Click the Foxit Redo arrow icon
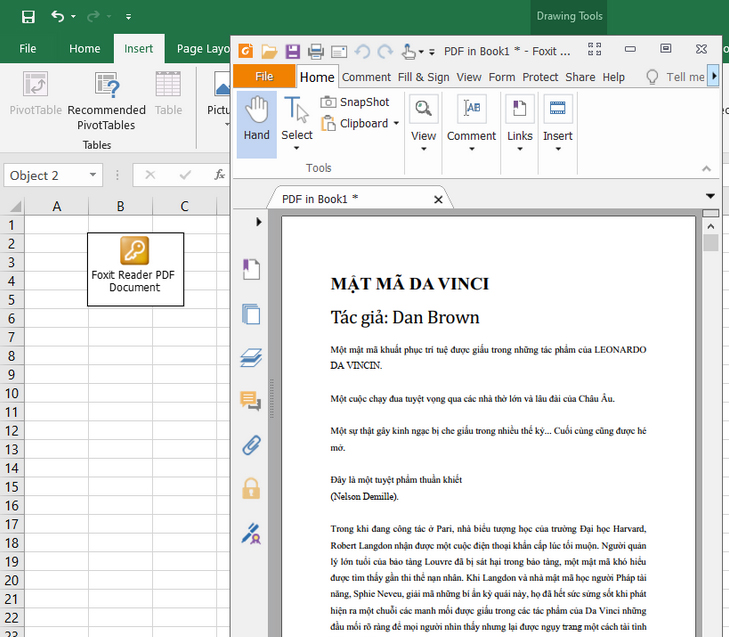 point(385,51)
